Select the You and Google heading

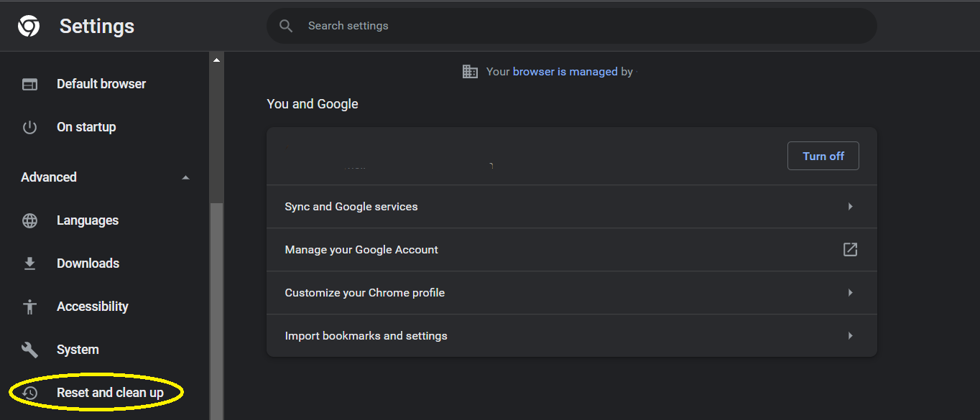point(312,103)
